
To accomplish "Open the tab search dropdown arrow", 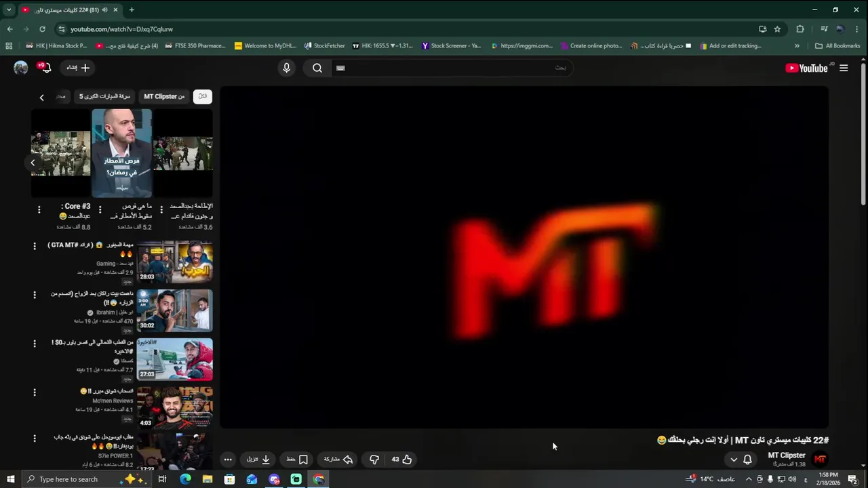I will click(x=9, y=9).
